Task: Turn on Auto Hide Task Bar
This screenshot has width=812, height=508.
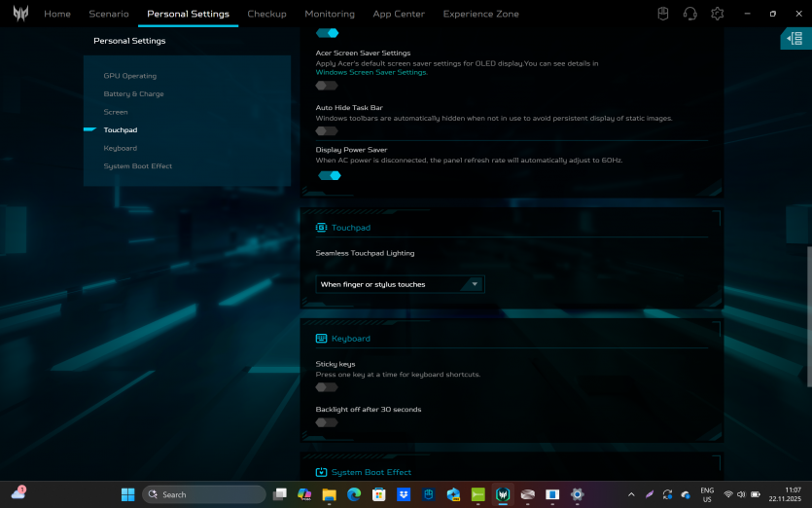Action: point(327,130)
